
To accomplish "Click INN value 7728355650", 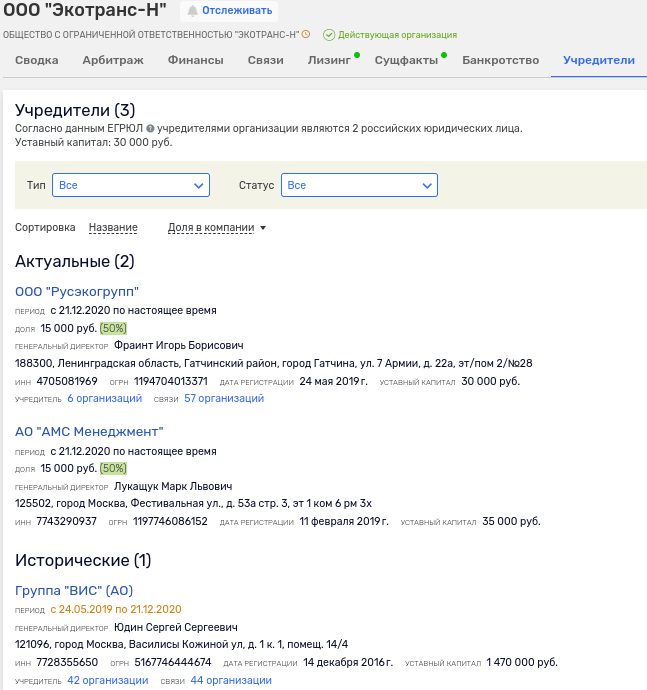I will tap(67, 662).
